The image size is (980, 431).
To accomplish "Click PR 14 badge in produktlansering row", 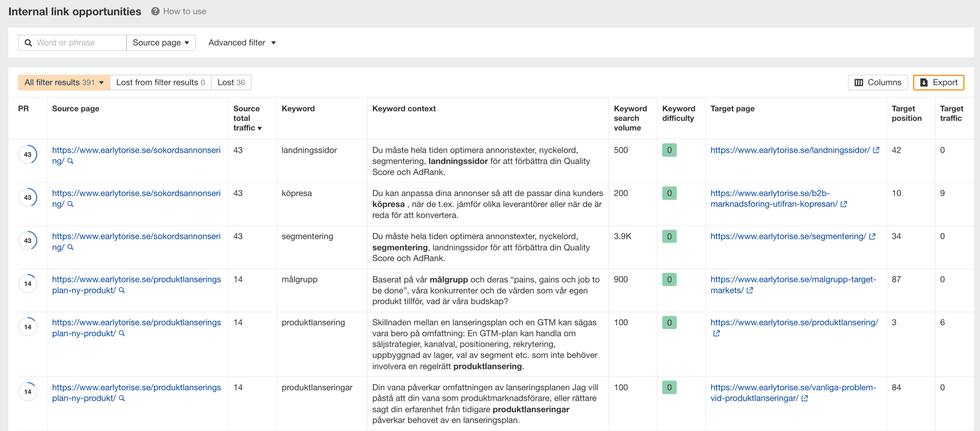I will [27, 327].
